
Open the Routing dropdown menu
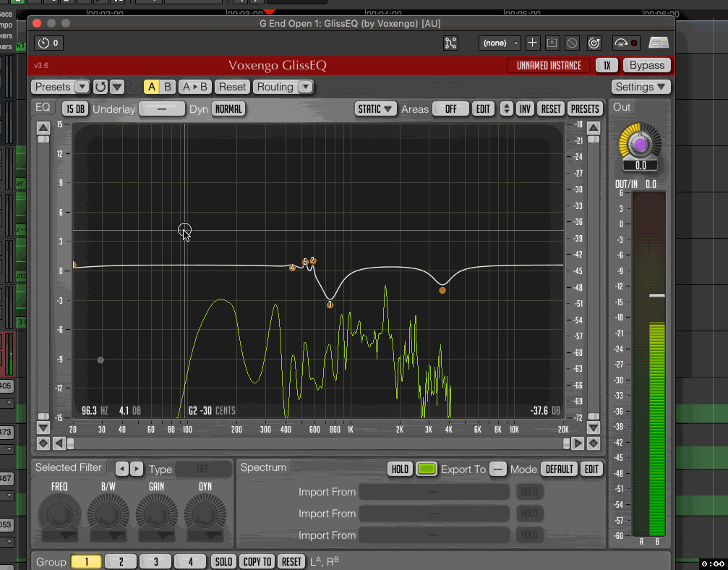pyautogui.click(x=305, y=87)
